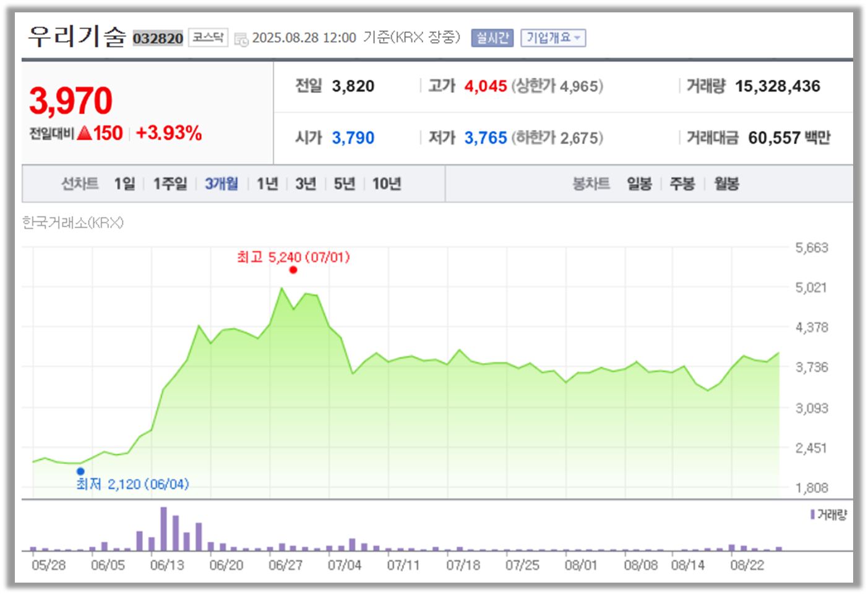Select the 1일 line chart tab
The image size is (868, 595).
[124, 184]
